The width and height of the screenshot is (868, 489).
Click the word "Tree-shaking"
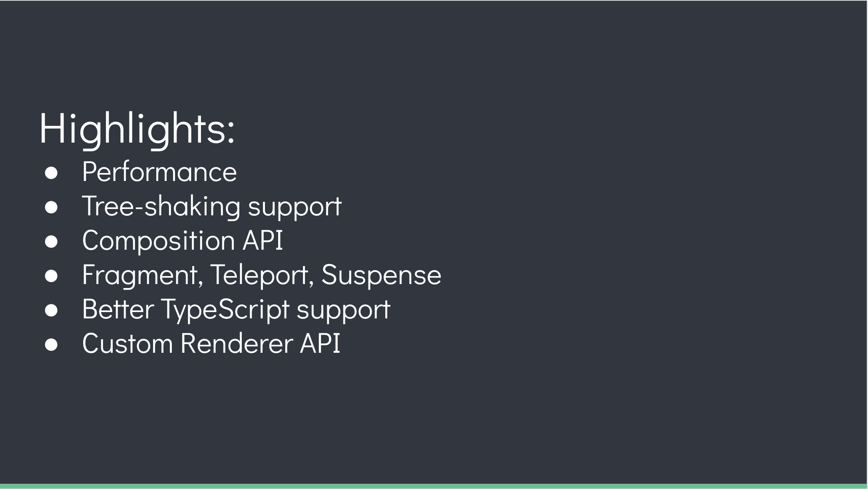[161, 206]
